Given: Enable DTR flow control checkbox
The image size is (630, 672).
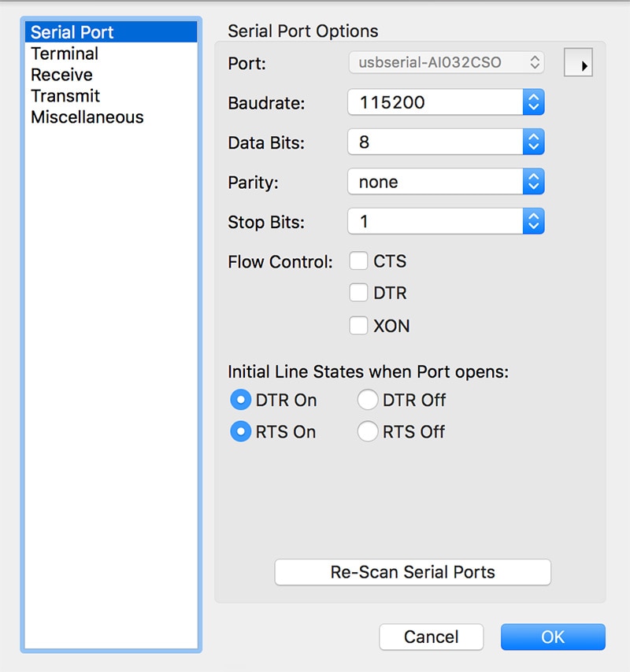Looking at the screenshot, I should point(359,294).
